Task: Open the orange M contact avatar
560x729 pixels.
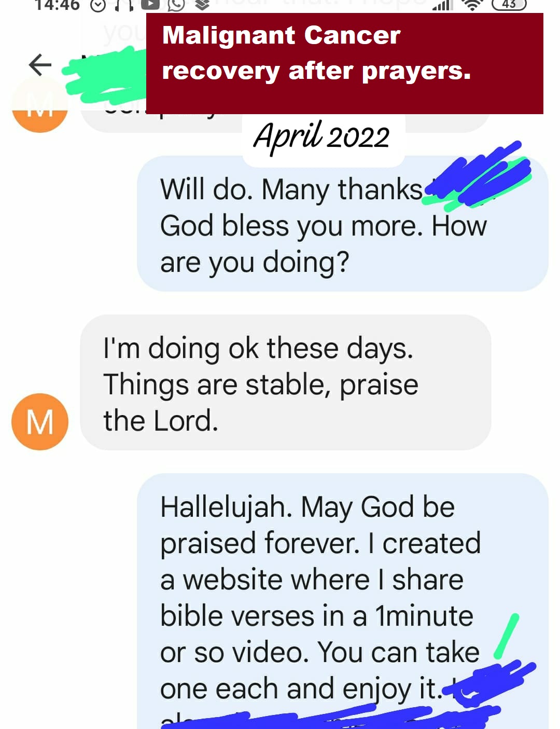Action: 40,421
